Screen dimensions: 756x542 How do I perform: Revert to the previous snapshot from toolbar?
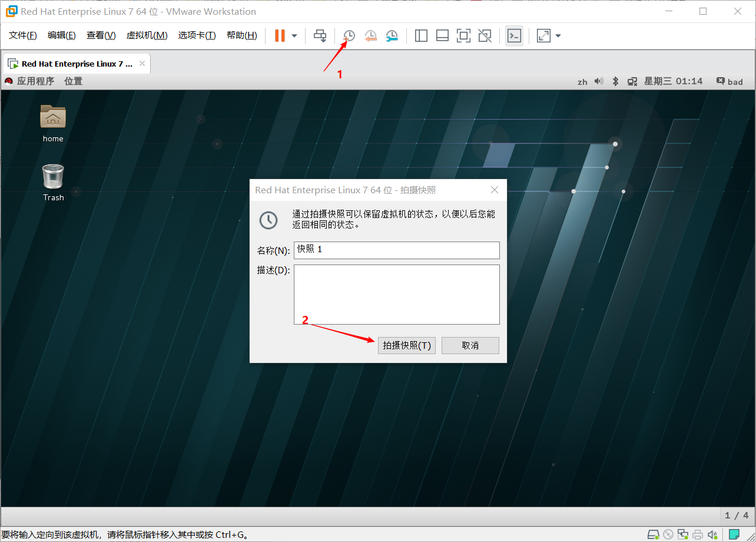coord(370,36)
